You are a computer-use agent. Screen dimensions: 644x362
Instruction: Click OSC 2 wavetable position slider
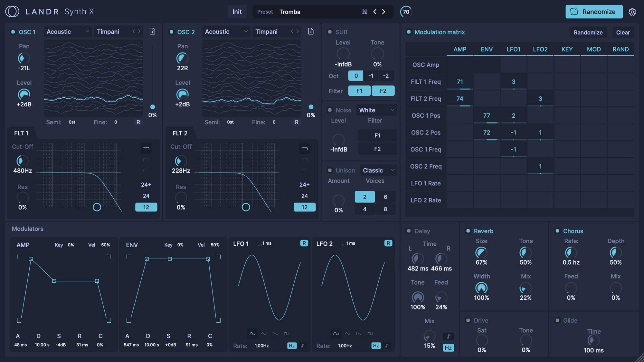pyautogui.click(x=311, y=107)
